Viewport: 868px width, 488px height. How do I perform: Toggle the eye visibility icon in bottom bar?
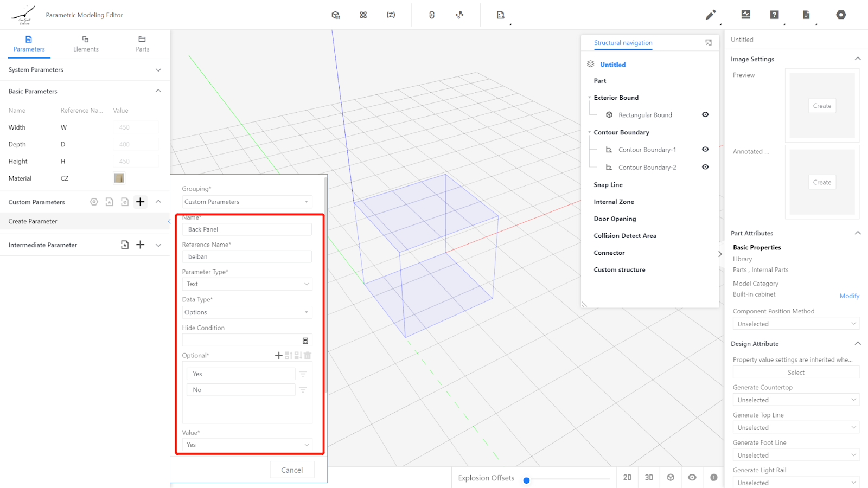[692, 478]
